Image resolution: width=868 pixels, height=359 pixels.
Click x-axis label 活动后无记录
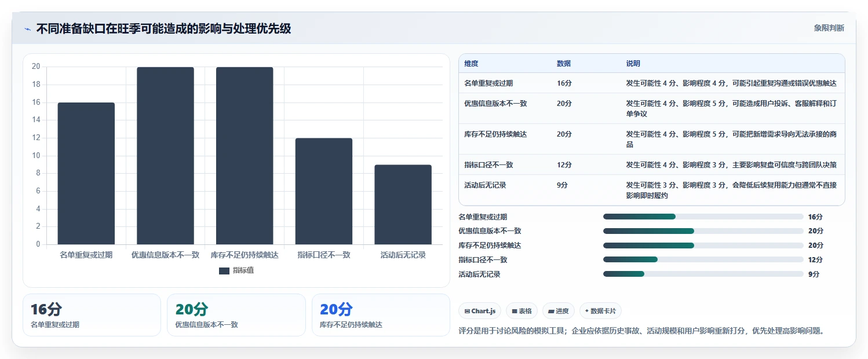[403, 255]
